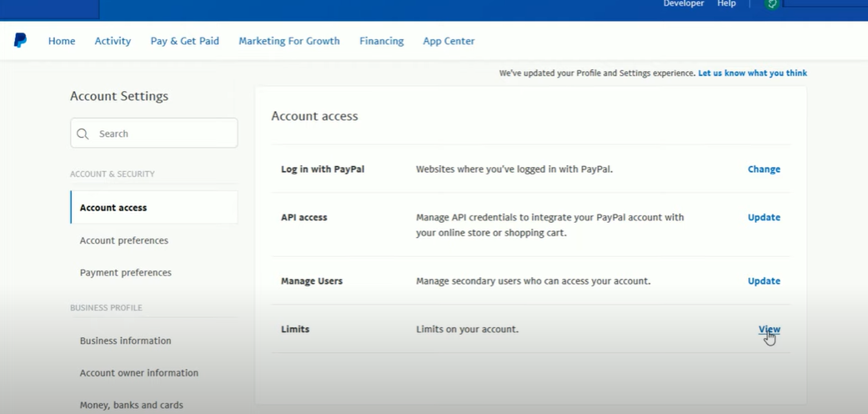868x414 pixels.
Task: Open Account preferences in sidebar
Action: [124, 240]
